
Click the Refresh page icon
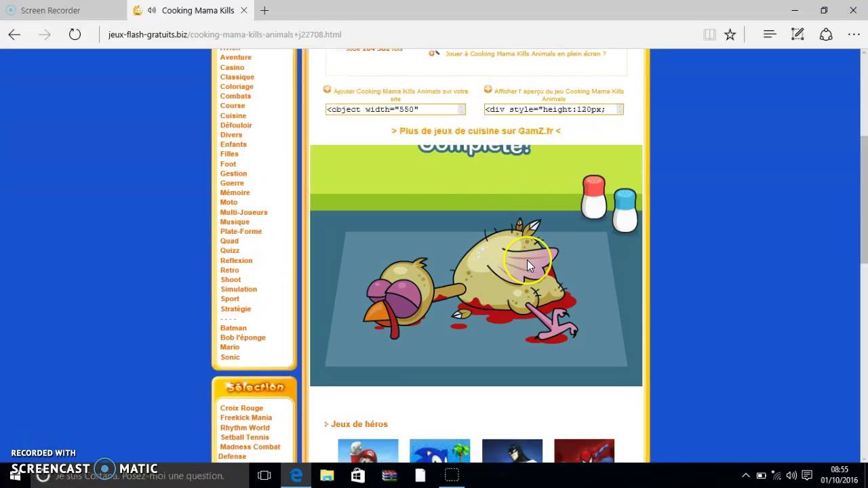pyautogui.click(x=75, y=35)
